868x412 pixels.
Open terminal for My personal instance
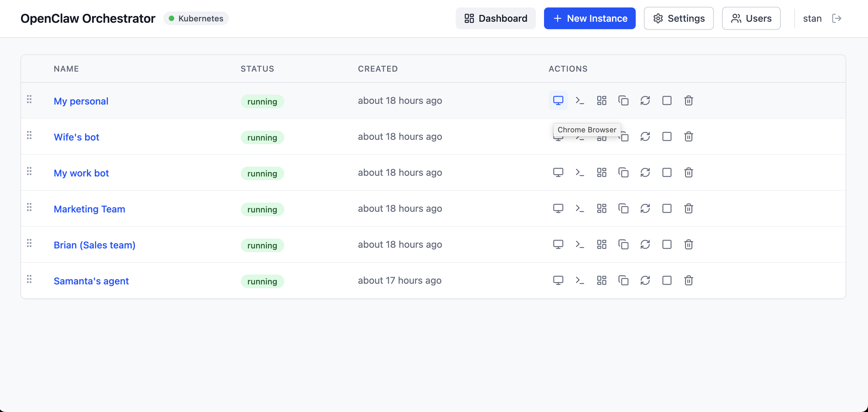(580, 100)
